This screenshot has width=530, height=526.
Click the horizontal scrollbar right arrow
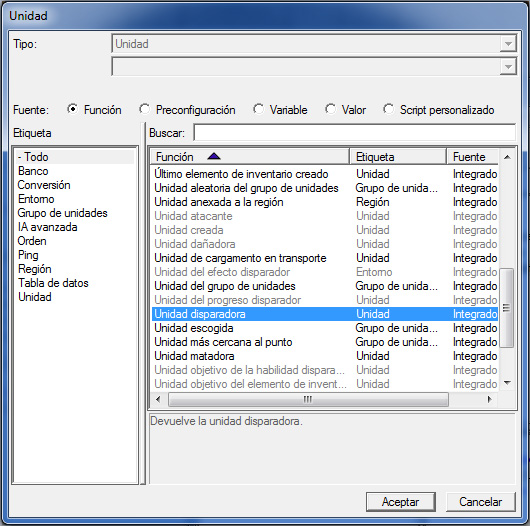[x=489, y=399]
